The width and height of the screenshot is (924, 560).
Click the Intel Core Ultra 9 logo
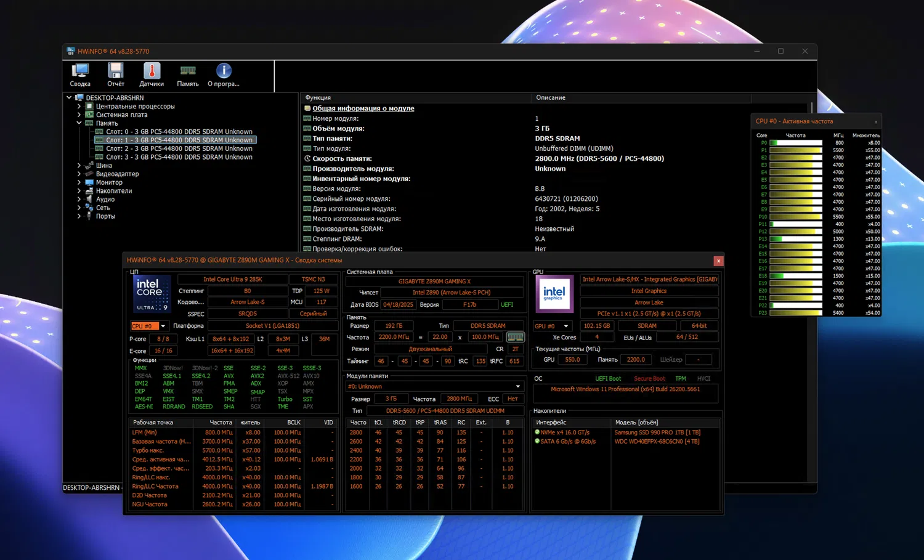click(x=152, y=294)
